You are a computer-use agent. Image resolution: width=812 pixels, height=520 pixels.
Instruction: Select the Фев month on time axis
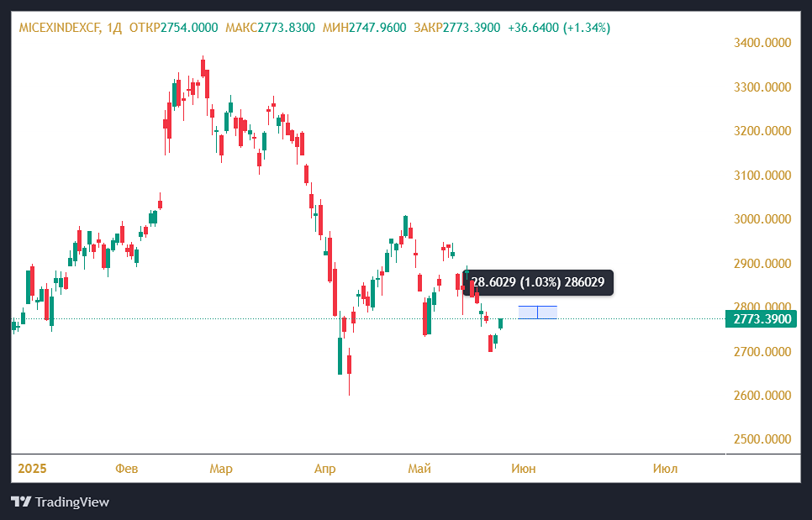tap(127, 468)
